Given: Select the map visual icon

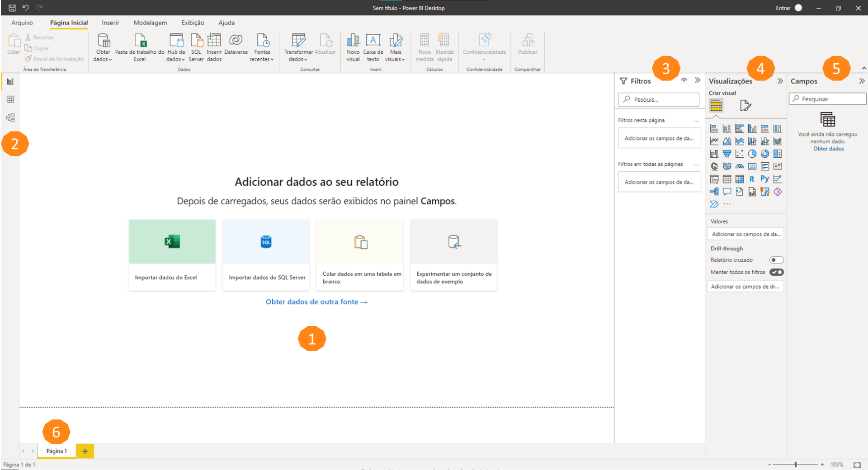Looking at the screenshot, I should [714, 167].
